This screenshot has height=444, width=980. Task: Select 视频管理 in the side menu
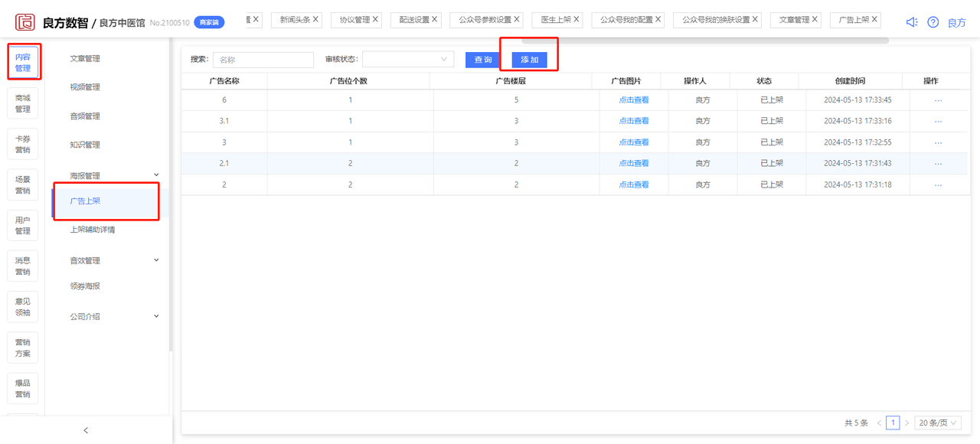[85, 87]
